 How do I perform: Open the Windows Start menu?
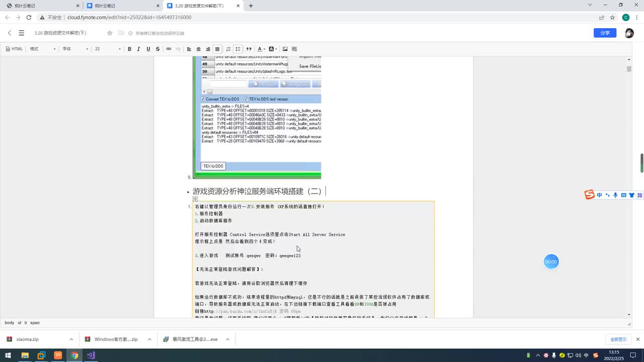point(8,355)
